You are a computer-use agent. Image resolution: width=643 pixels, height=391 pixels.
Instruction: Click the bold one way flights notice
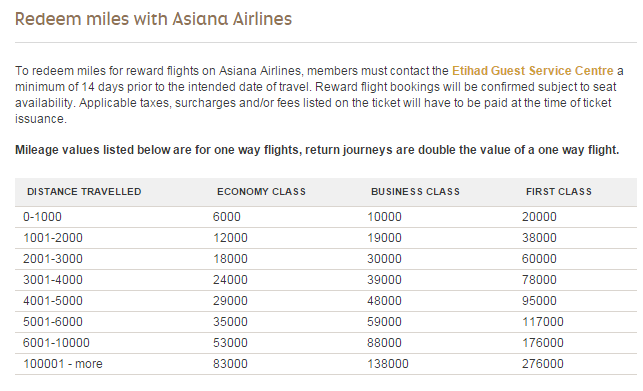click(x=317, y=150)
